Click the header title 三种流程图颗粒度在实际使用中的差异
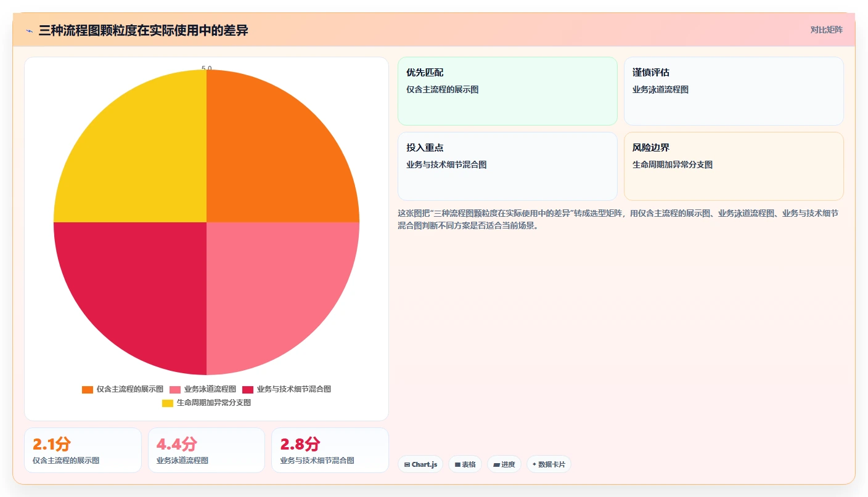 click(144, 31)
